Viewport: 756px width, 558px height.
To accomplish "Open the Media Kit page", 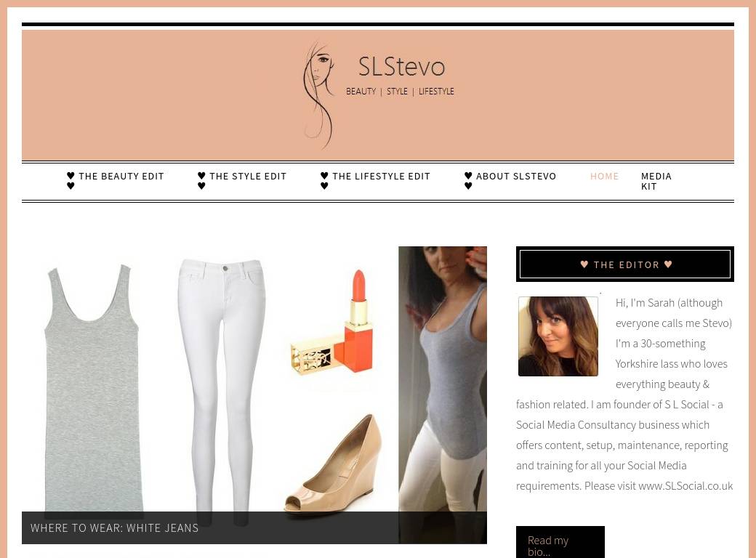I will tap(656, 181).
